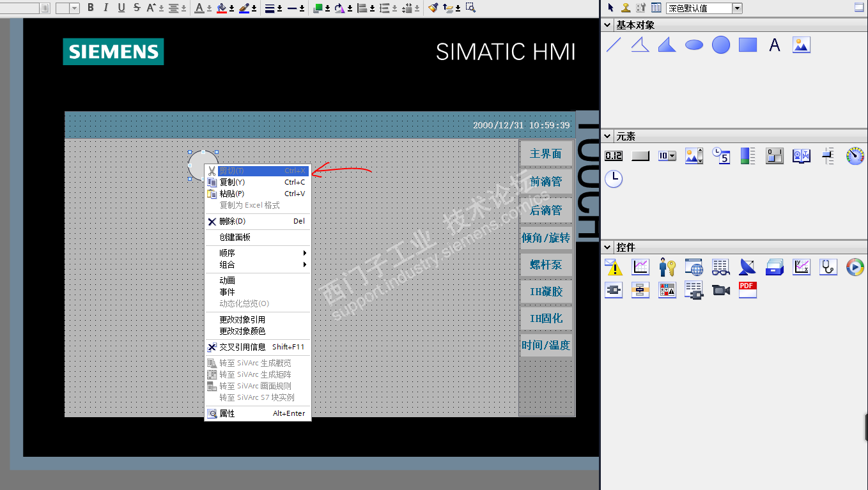868x490 pixels.
Task: Select the Date/time field element
Action: pos(721,156)
